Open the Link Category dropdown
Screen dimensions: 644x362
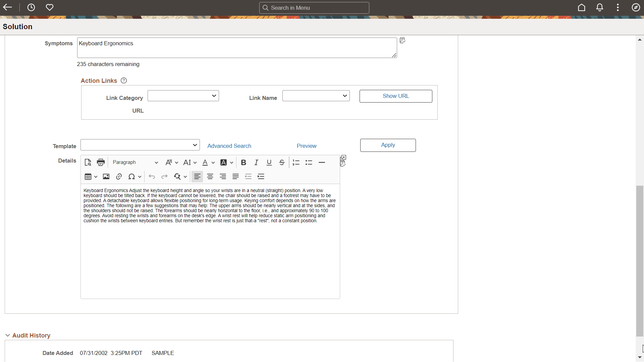coord(183,96)
